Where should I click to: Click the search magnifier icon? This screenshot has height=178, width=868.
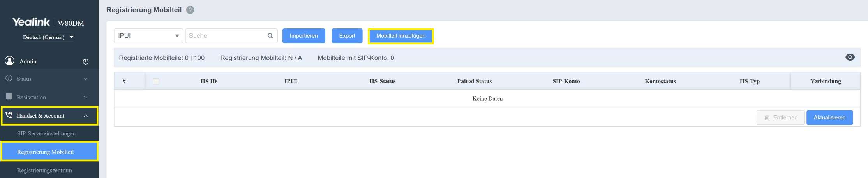270,36
